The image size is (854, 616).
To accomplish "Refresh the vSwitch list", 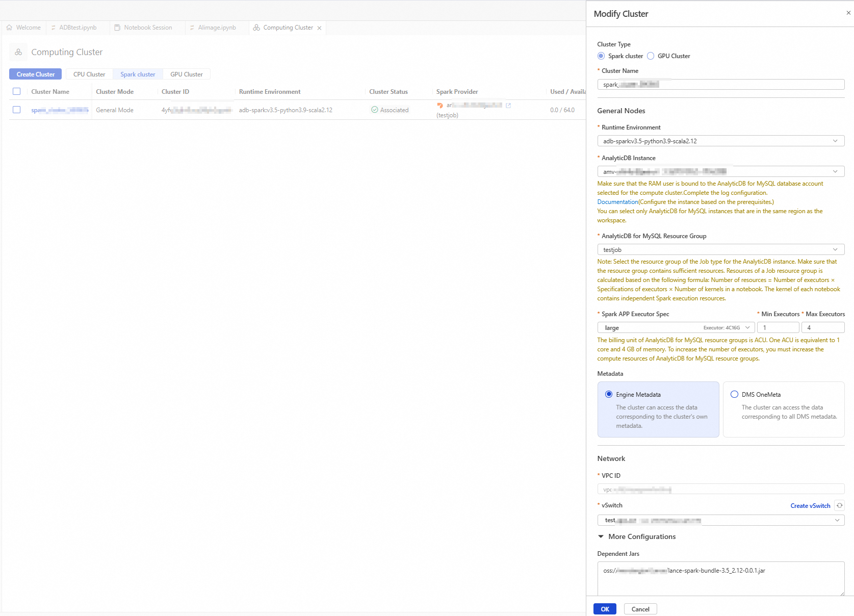I will tap(839, 505).
